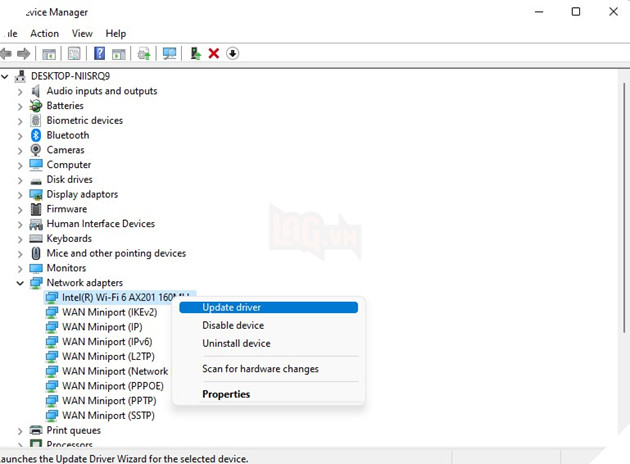Maximize the Device Manager window
630x464 pixels.
point(576,12)
